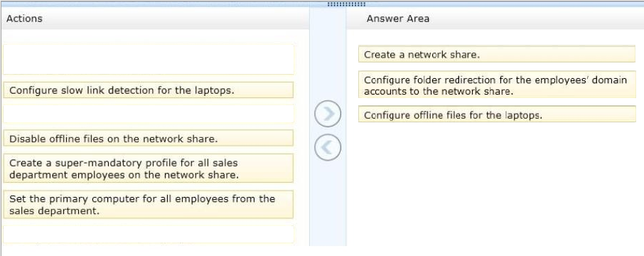Select 'Set the primary computer' action item

tap(149, 204)
